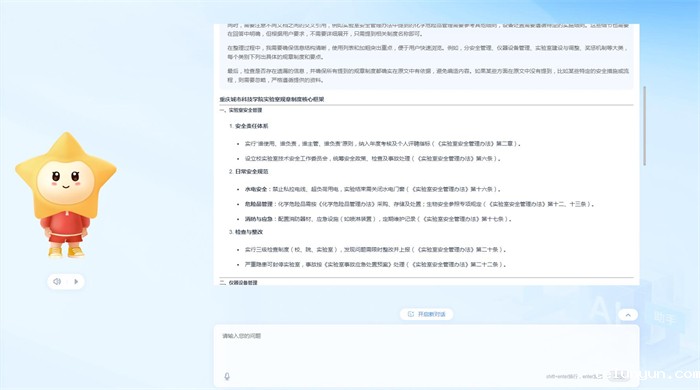Select the heading 二、仪器设备管理

tap(238, 282)
